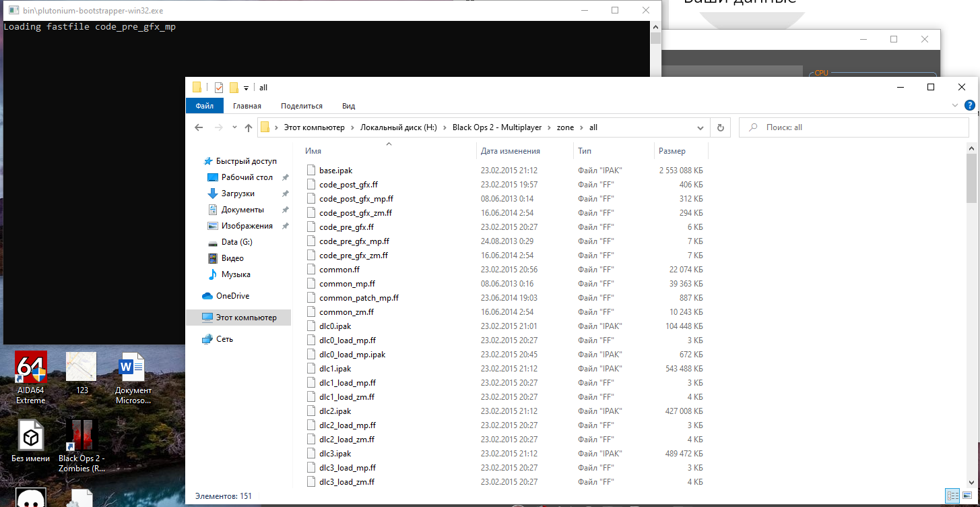980x507 pixels.
Task: Open Видео in navigation pane
Action: point(232,258)
